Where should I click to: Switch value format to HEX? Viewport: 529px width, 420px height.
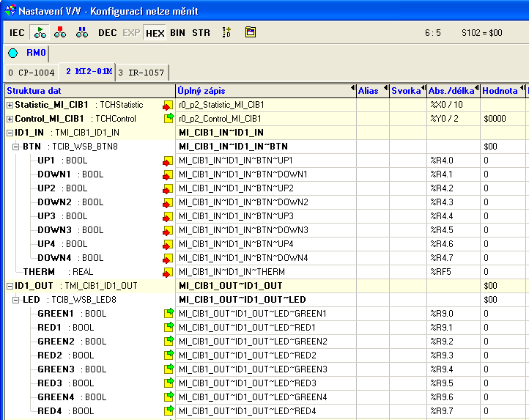(x=155, y=33)
